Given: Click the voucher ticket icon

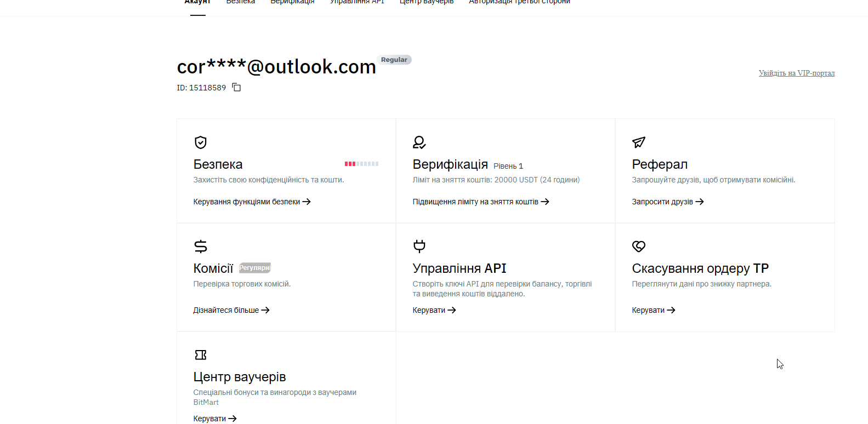Looking at the screenshot, I should [x=201, y=355].
